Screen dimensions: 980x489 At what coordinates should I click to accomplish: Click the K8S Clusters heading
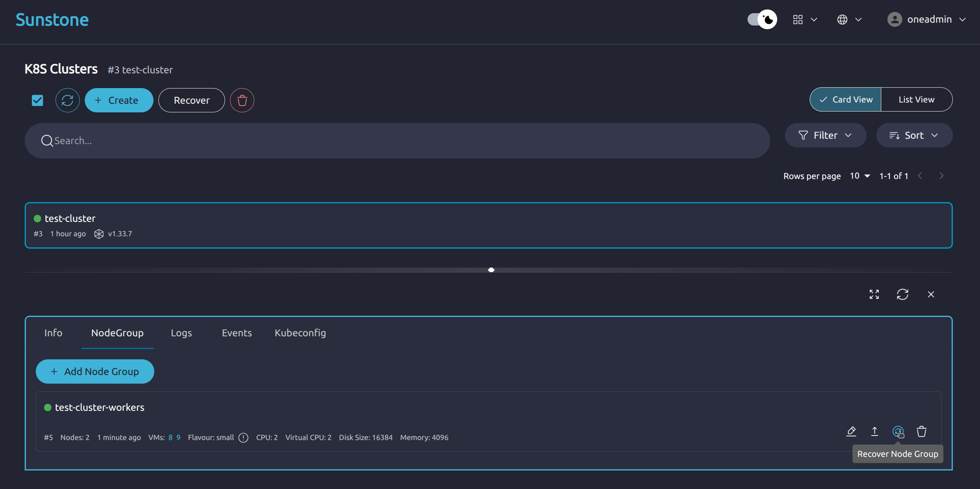[61, 69]
